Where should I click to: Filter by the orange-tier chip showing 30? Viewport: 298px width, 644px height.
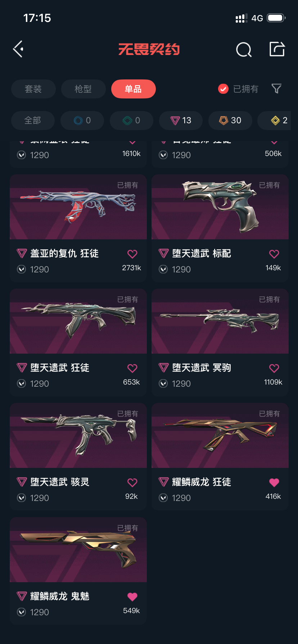(230, 120)
